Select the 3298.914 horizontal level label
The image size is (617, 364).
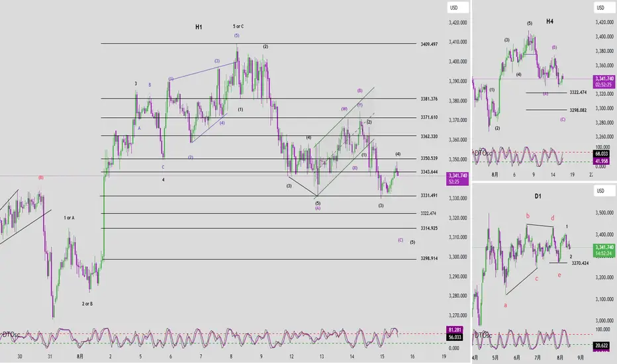pos(429,259)
